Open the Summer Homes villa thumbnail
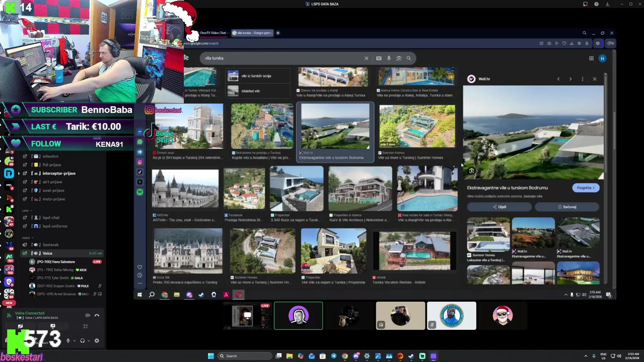 pyautogui.click(x=417, y=126)
